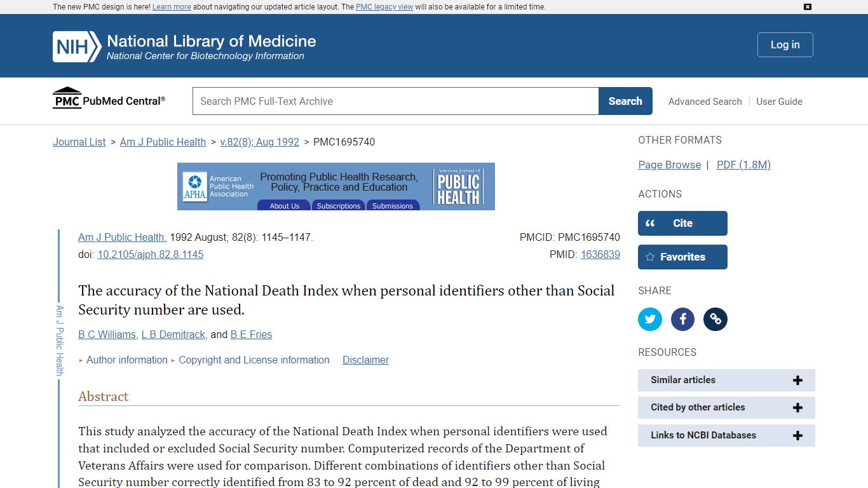Download the PDF (1.8M)
The image size is (868, 488).
[x=743, y=165]
